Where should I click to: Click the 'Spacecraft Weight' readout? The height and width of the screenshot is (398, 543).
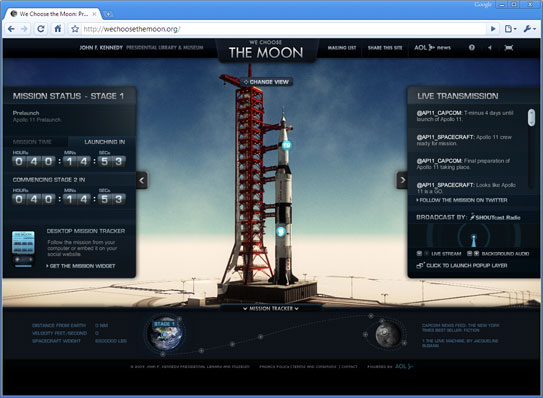pyautogui.click(x=79, y=341)
